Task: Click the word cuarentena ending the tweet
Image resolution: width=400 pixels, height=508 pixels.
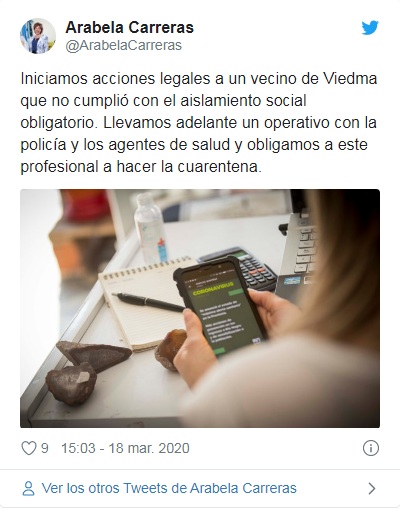Action: click(219, 167)
